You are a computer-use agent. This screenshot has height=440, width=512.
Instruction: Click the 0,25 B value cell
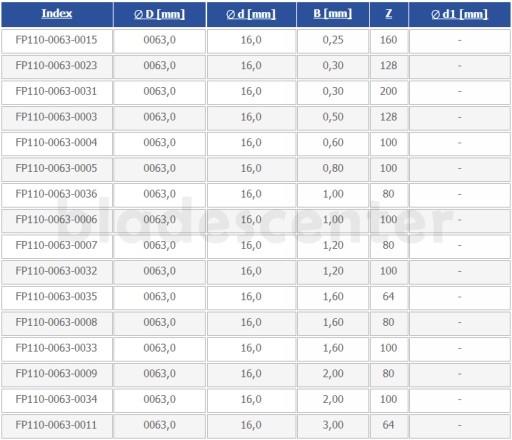point(333,41)
